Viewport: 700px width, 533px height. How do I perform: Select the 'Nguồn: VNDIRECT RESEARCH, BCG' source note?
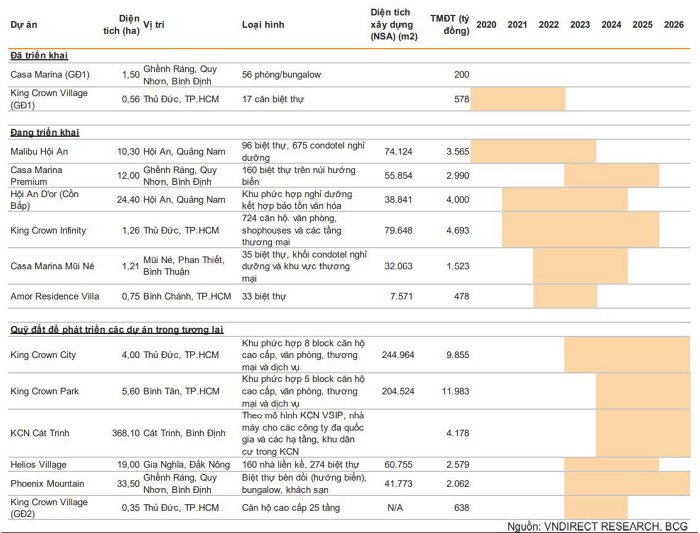coord(597,526)
